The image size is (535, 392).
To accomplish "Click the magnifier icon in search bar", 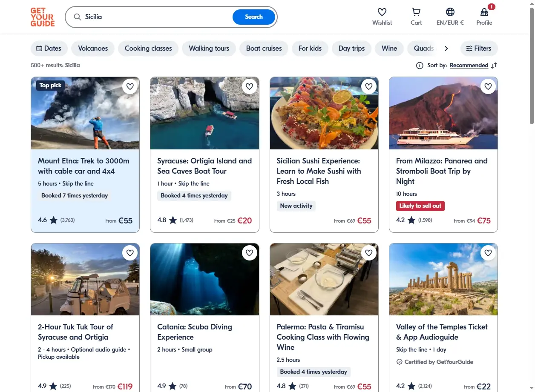I will click(78, 17).
